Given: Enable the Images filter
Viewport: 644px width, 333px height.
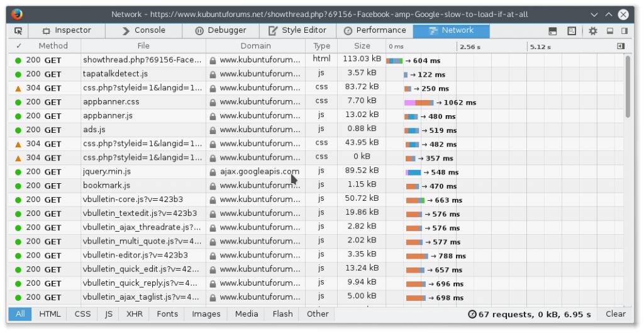Looking at the screenshot, I should pos(206,313).
